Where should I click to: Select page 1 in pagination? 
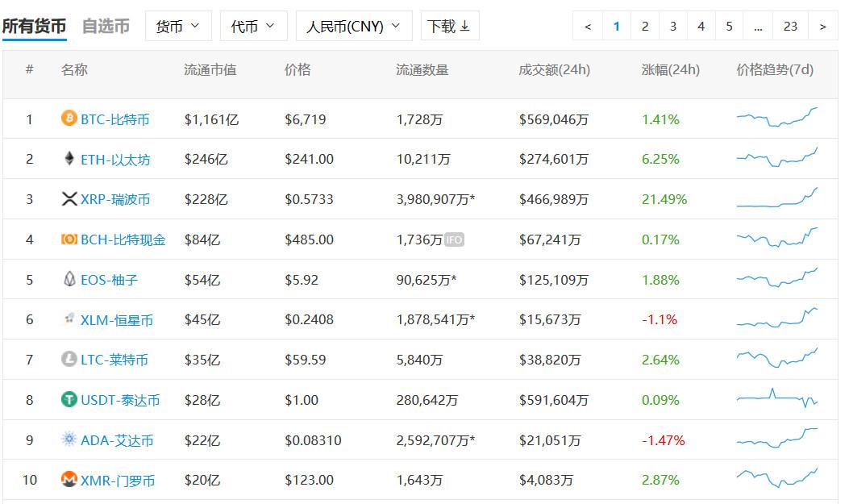pos(616,26)
